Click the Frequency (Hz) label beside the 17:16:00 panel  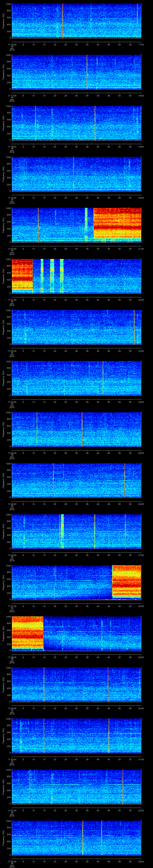[3, 21]
